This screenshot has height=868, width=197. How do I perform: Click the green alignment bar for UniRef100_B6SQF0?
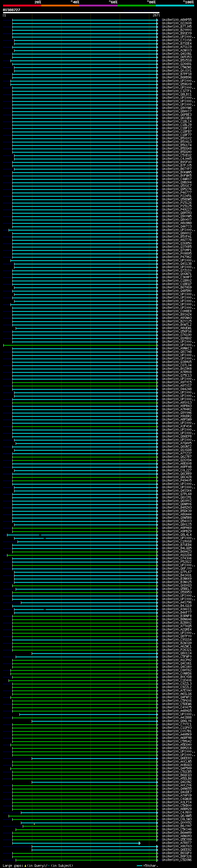84,853
